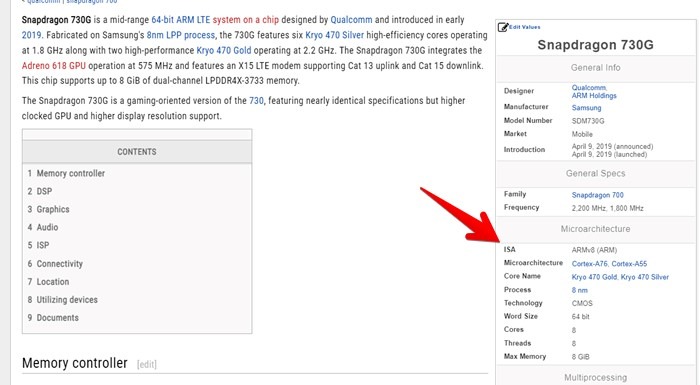Open the 64-bit link

click(162, 20)
